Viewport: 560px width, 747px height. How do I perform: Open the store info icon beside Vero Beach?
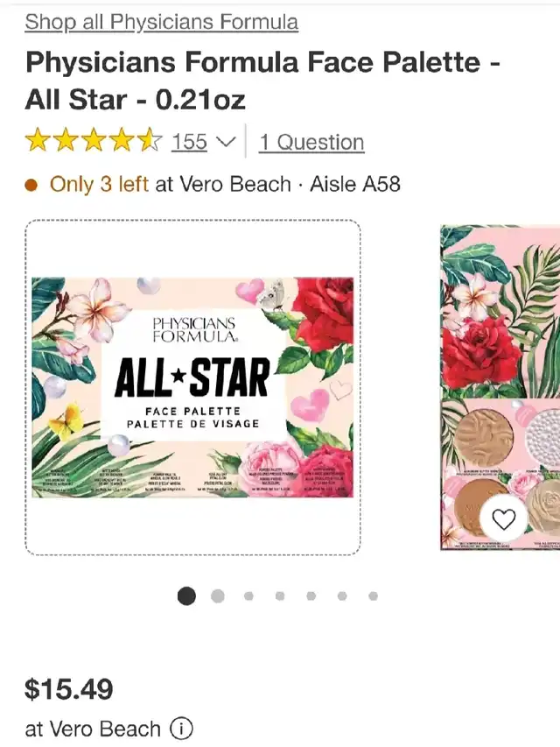(181, 729)
